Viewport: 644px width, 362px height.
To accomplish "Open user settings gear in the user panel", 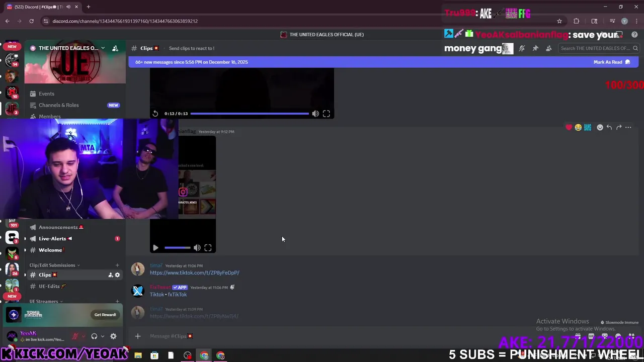I will (x=113, y=336).
